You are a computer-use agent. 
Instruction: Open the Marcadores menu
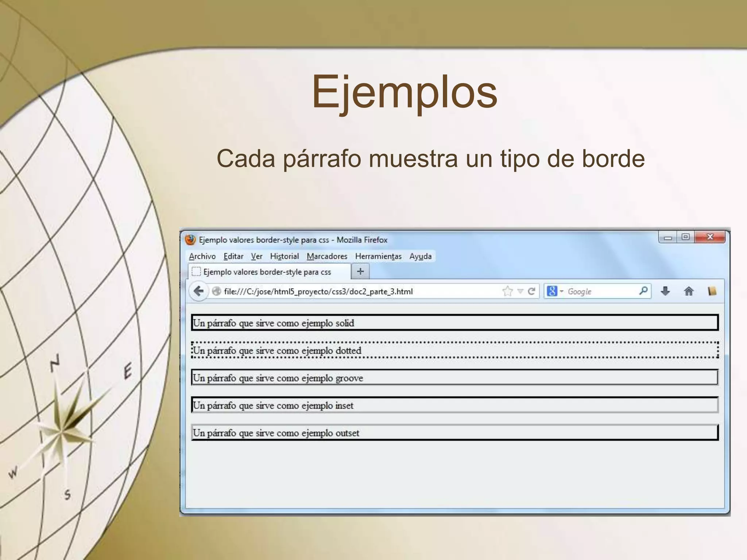click(x=327, y=256)
